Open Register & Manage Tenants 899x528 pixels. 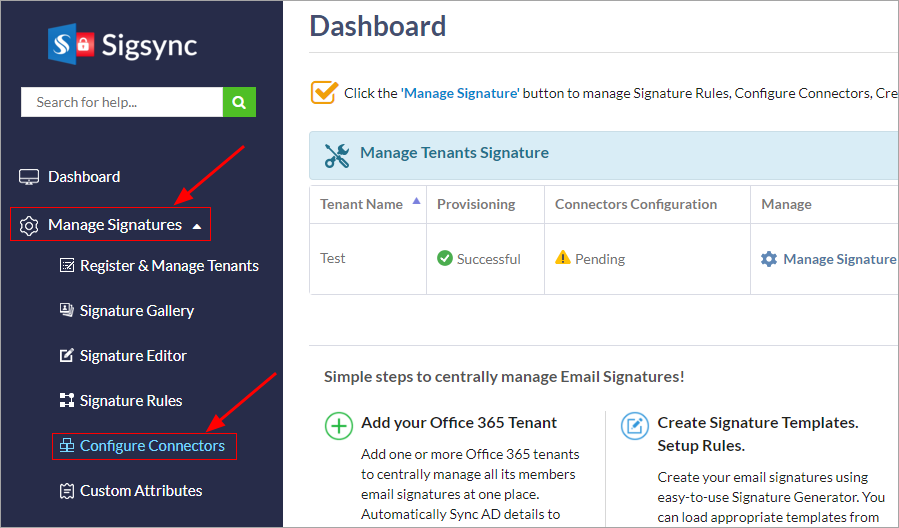(x=169, y=266)
